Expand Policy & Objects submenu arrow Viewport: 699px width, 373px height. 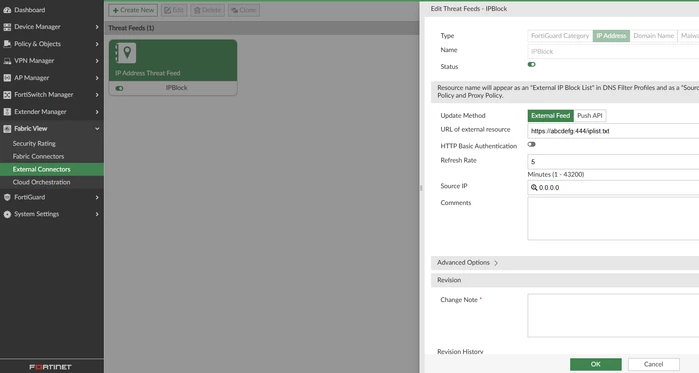click(x=97, y=44)
